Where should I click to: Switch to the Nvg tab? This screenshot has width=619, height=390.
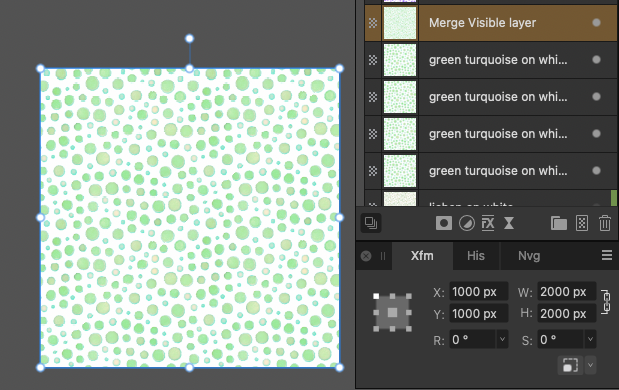(x=529, y=256)
